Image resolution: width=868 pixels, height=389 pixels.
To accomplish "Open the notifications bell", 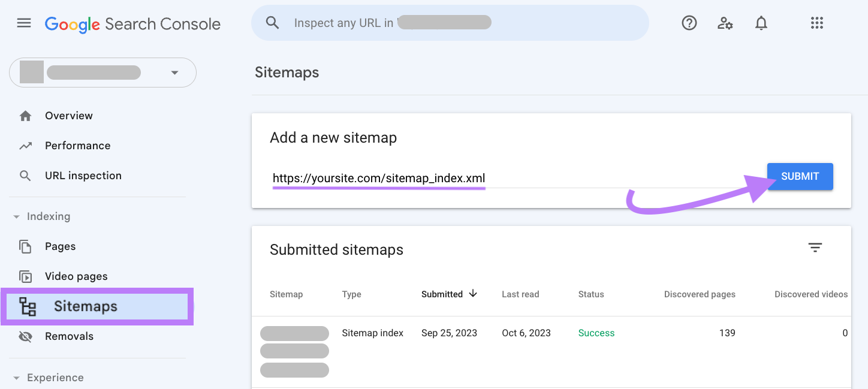I will coord(761,23).
